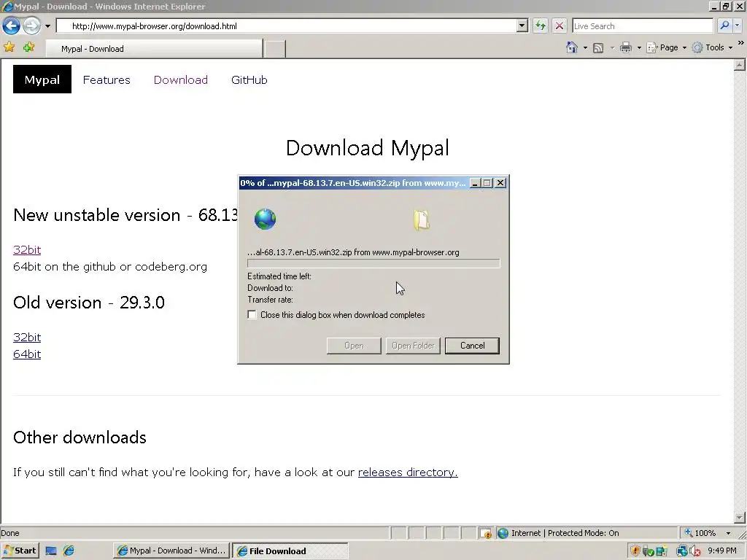747x560 pixels.
Task: Expand the Home button dropdown arrow
Action: click(586, 47)
